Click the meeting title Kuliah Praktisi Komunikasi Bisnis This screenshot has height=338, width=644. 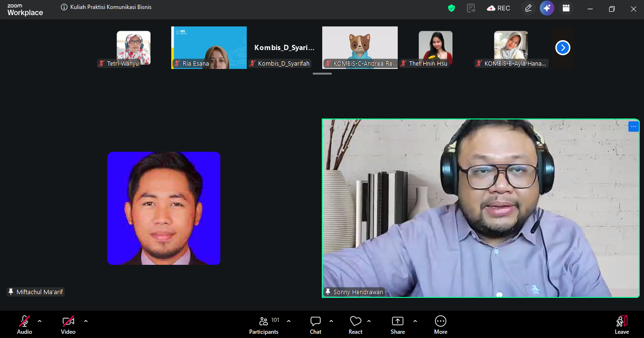[111, 8]
